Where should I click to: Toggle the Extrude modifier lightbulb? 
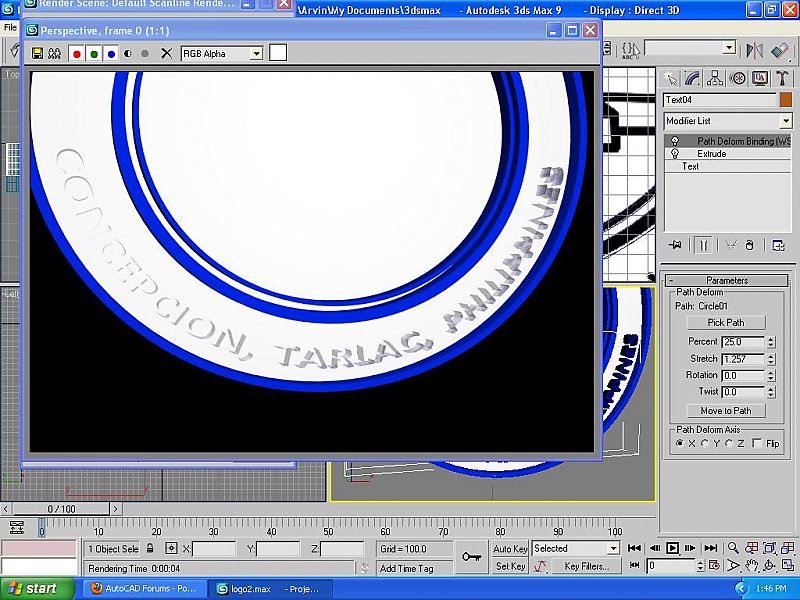pyautogui.click(x=674, y=154)
